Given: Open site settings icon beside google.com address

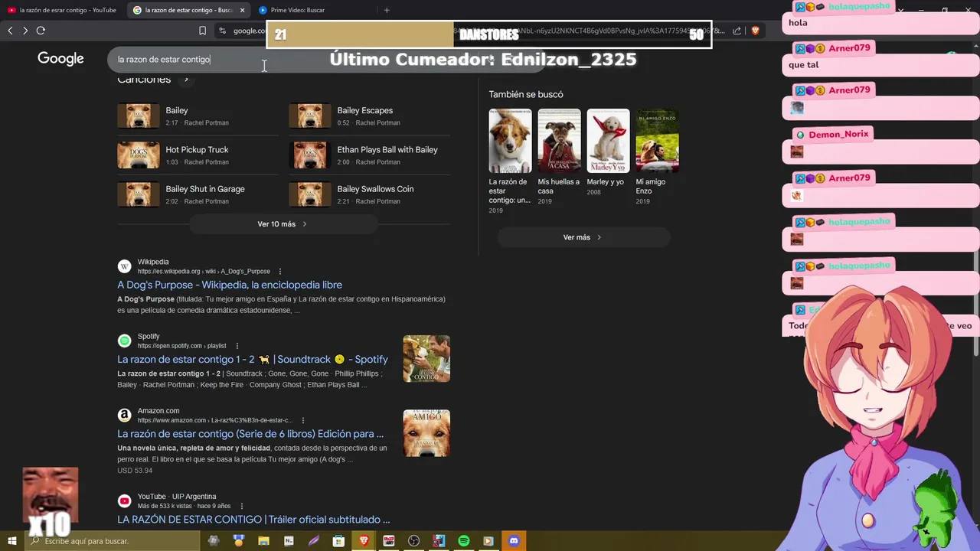Looking at the screenshot, I should click(x=222, y=31).
